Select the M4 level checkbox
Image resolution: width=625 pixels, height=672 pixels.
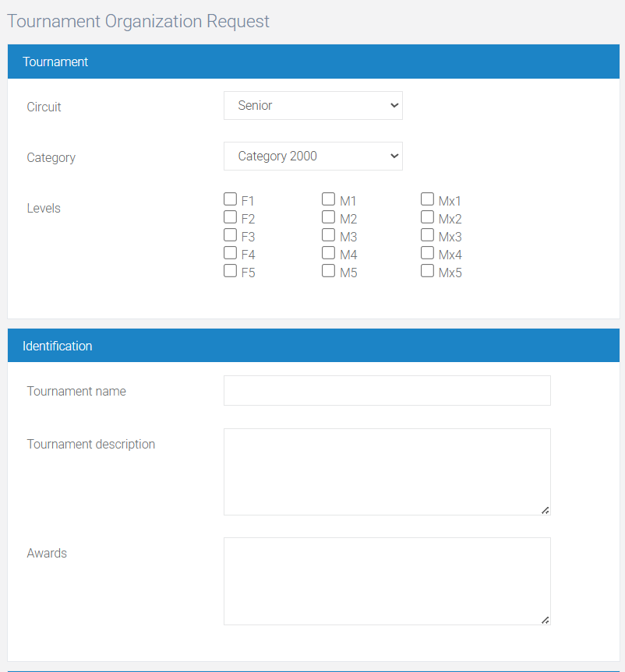[328, 253]
